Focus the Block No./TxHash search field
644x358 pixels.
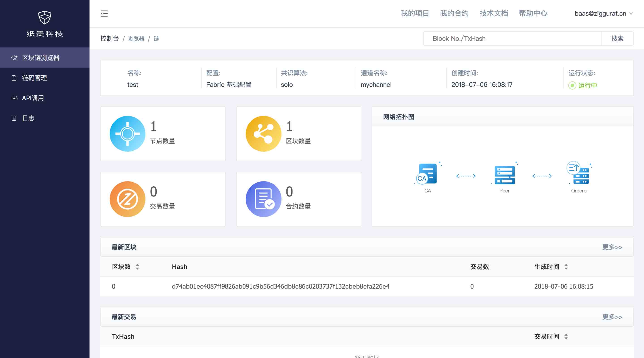coord(512,38)
